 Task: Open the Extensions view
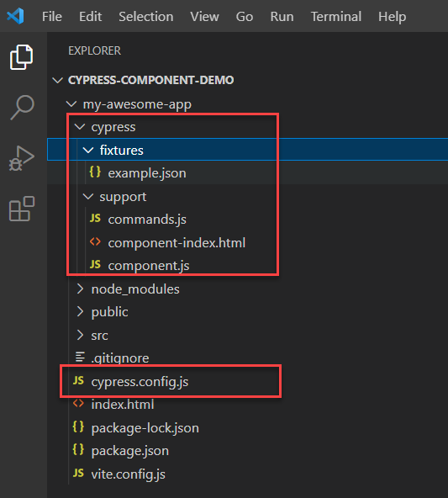pyautogui.click(x=22, y=209)
